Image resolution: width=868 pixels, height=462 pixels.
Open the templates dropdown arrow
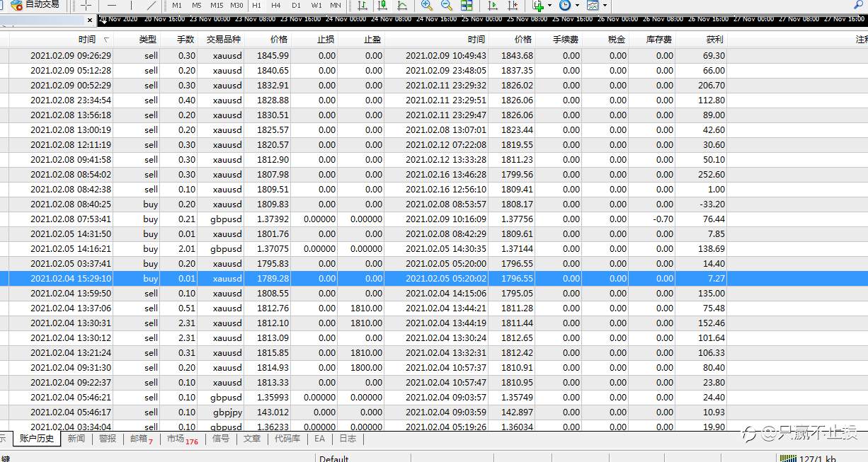point(605,6)
